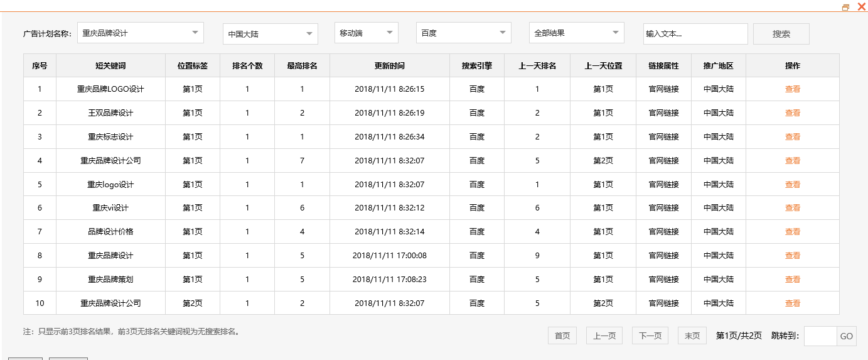Click the 推广地区 column header
Screen dimensions: 868x360
tap(719, 65)
